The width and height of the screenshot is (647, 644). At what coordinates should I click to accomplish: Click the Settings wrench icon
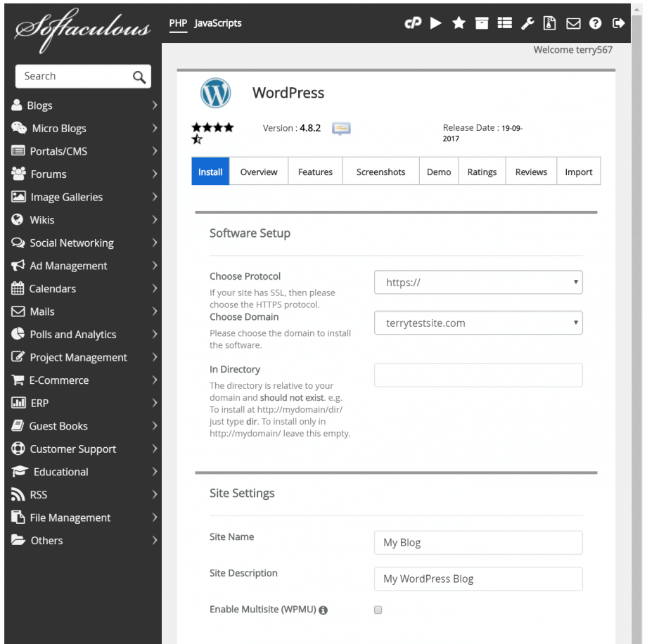pyautogui.click(x=528, y=23)
